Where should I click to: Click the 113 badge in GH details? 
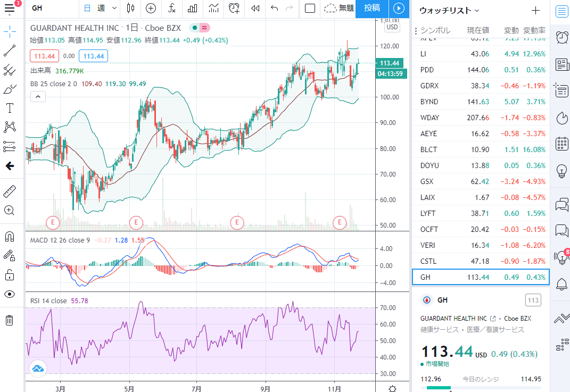(533, 300)
